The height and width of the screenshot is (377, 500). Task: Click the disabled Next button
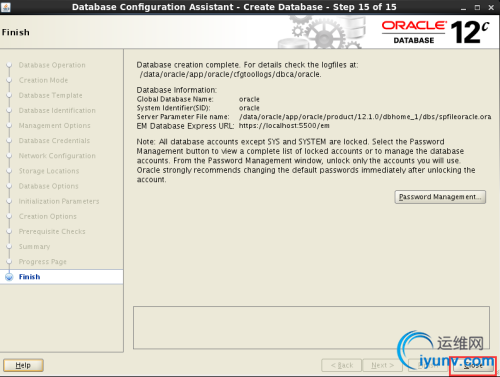382,365
